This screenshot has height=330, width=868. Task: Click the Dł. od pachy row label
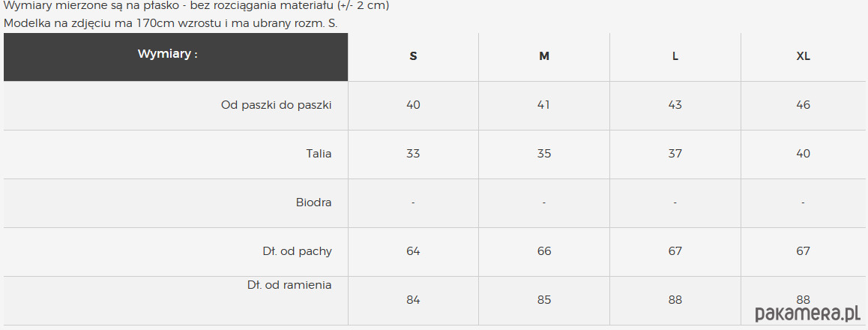298,251
